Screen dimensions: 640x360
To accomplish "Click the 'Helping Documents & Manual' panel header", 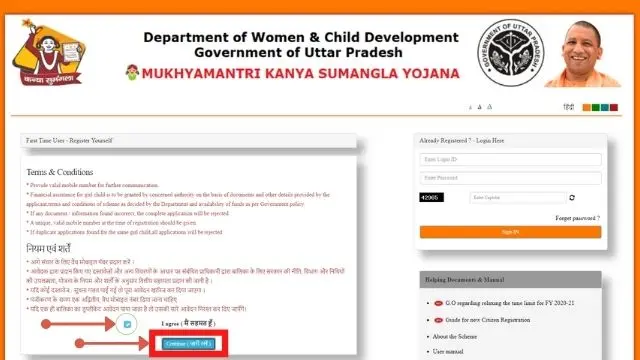I will pyautogui.click(x=510, y=280).
